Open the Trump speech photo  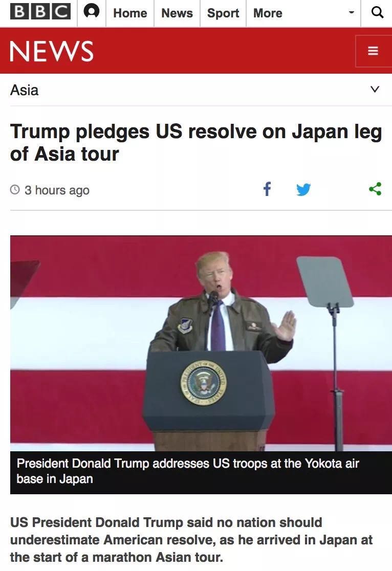201,343
